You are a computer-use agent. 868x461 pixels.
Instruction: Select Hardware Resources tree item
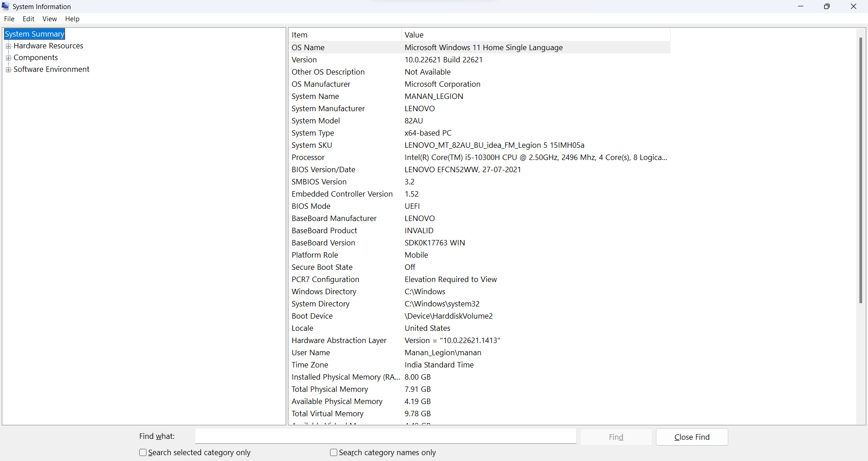(48, 46)
